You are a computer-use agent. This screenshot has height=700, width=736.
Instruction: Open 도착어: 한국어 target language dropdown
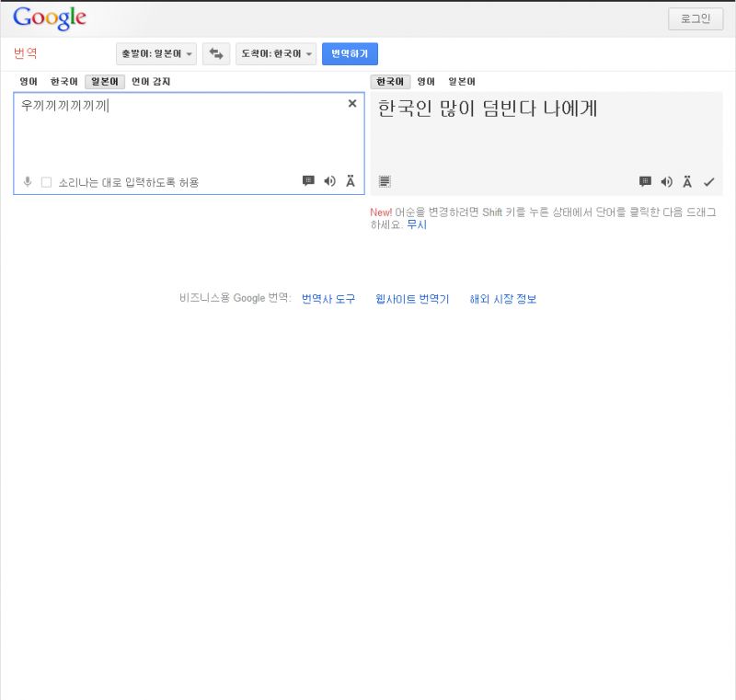click(276, 54)
